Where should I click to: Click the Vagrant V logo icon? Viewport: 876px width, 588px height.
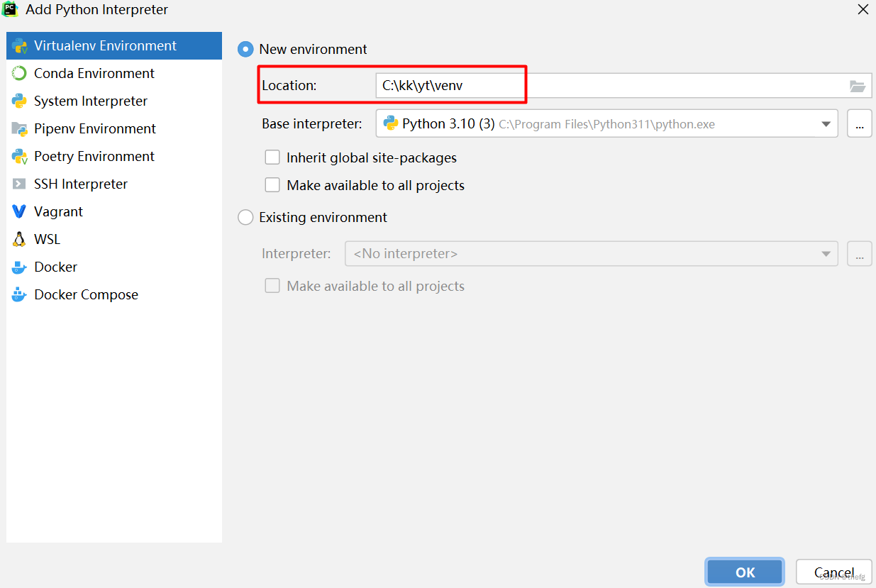20,212
